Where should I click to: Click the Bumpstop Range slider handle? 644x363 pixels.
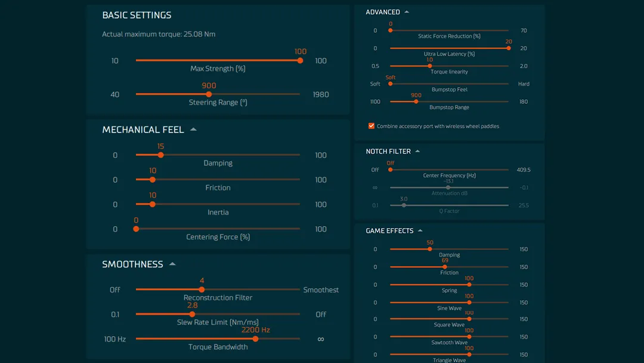416,101
